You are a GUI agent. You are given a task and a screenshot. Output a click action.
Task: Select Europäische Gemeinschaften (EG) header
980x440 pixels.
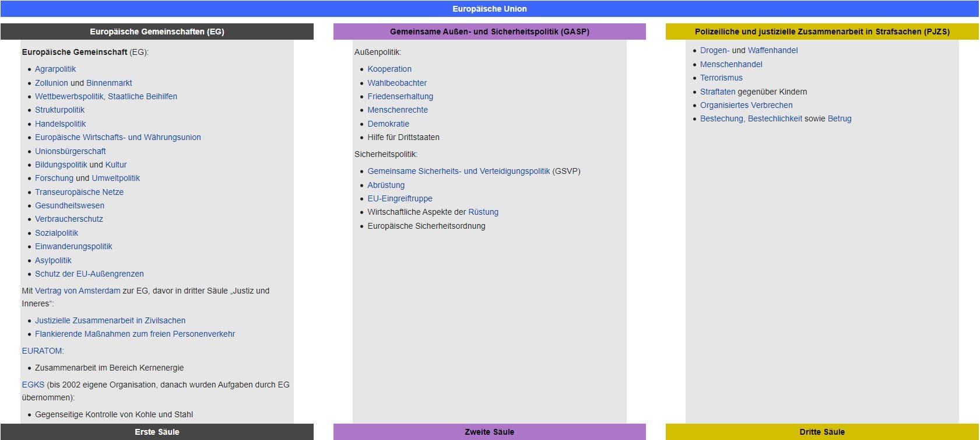(157, 32)
